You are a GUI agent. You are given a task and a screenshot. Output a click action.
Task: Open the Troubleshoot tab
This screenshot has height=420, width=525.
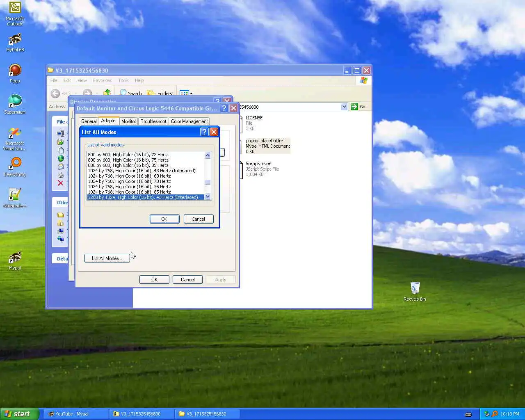(x=153, y=121)
